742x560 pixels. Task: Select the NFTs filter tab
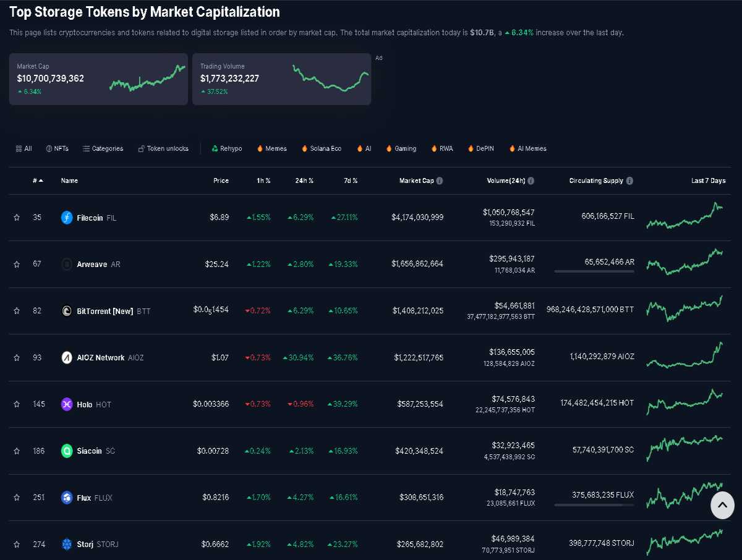[57, 148]
